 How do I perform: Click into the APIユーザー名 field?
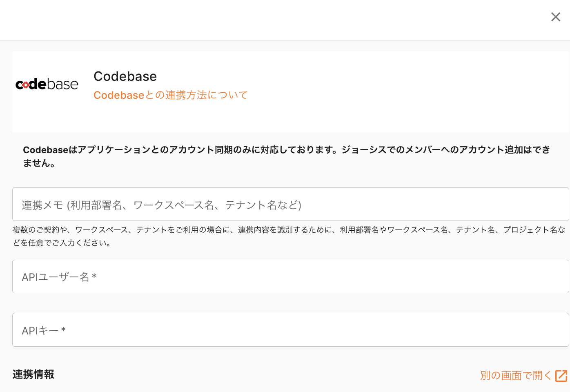290,276
